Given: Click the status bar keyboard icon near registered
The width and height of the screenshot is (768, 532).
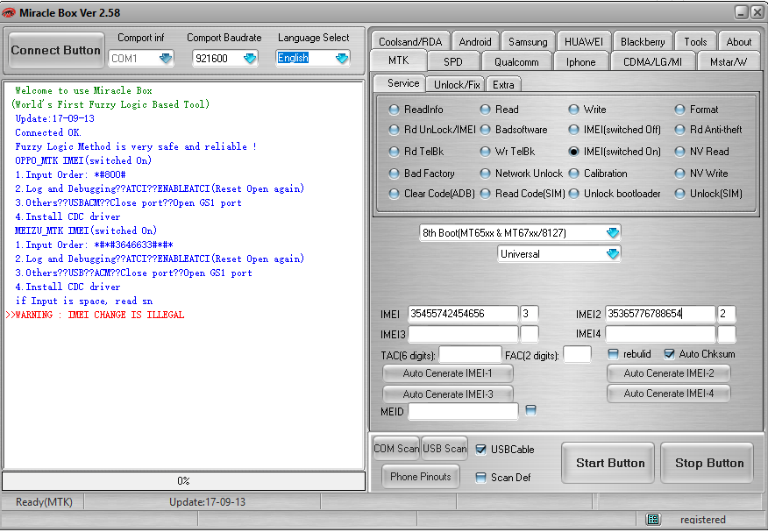Looking at the screenshot, I should coord(653,519).
